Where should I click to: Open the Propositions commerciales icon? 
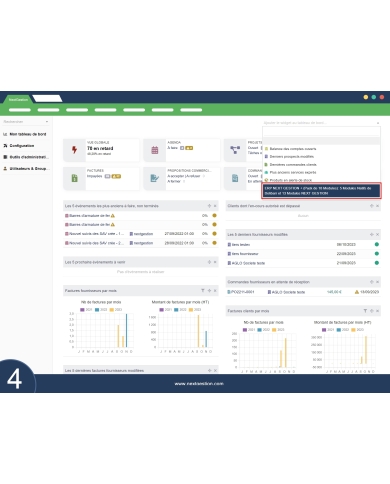155,178
